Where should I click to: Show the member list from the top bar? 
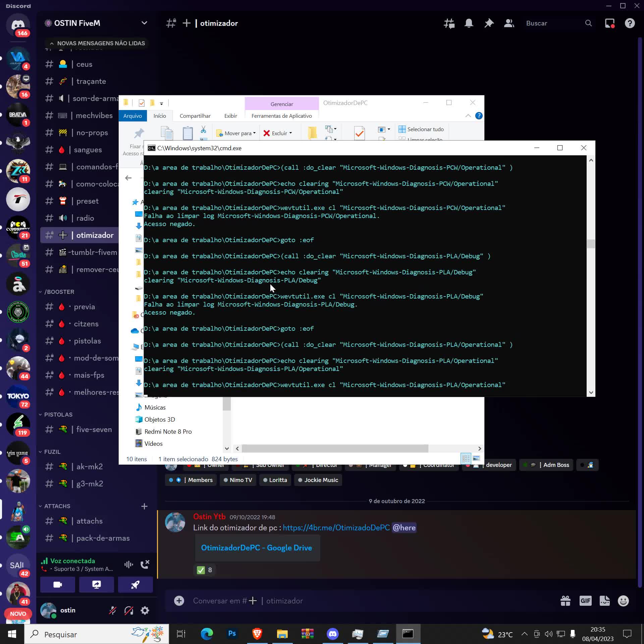pos(509,23)
